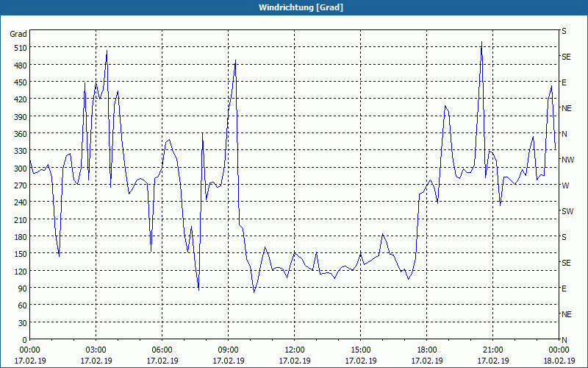The image size is (588, 368).
Task: Click the 360 degree tick label
Action: pyautogui.click(x=18, y=134)
